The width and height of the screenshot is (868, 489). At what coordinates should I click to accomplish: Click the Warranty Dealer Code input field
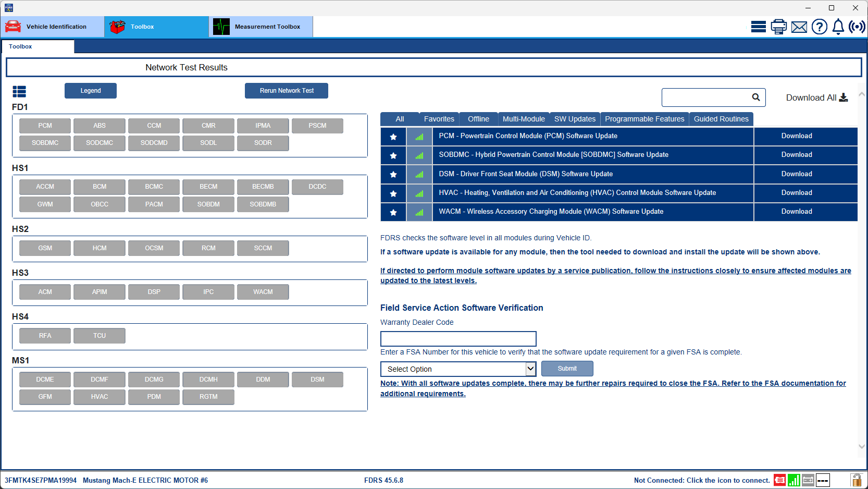click(458, 339)
